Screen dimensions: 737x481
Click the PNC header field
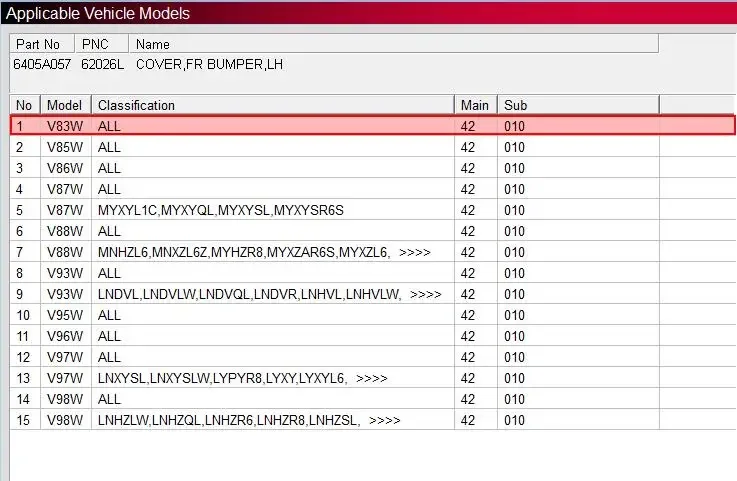102,44
